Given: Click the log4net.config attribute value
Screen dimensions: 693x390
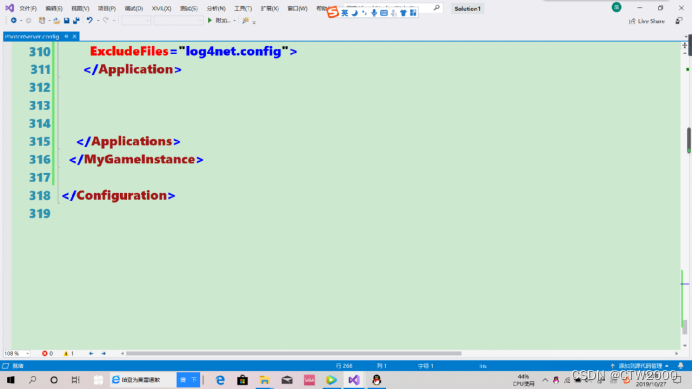Looking at the screenshot, I should pyautogui.click(x=234, y=52).
